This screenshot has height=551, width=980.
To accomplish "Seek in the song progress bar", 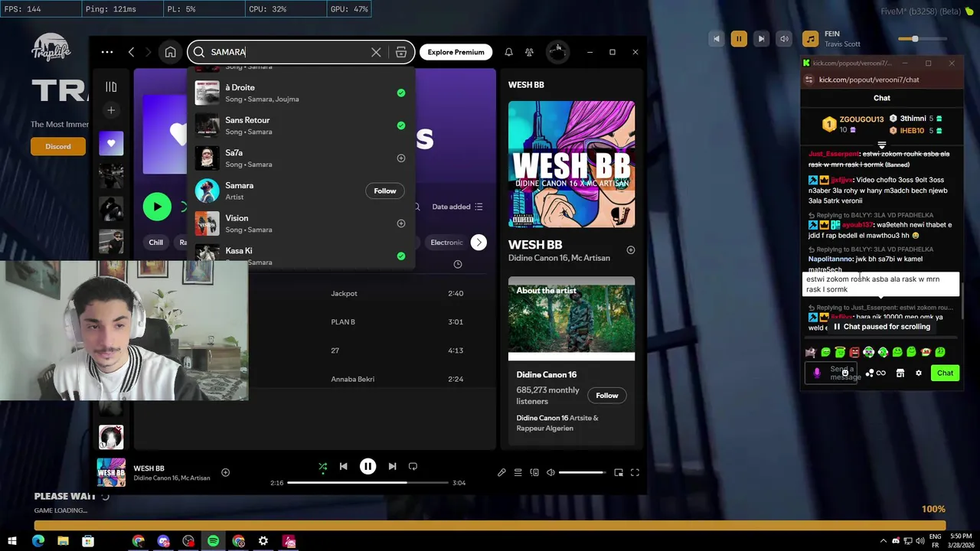I will point(367,483).
